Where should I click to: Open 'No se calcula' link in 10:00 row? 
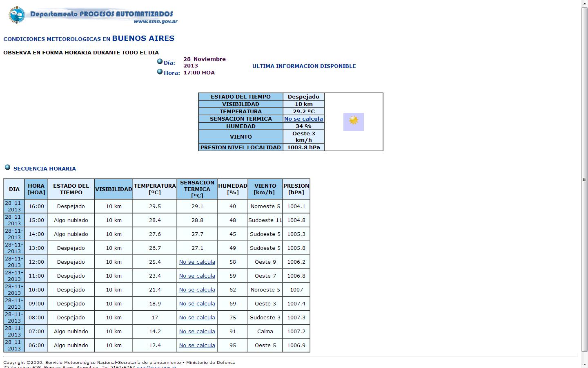coord(197,289)
